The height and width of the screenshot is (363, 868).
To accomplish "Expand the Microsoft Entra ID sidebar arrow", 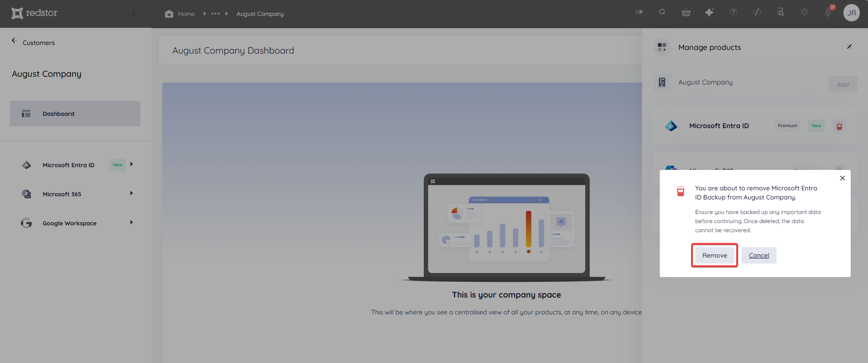I will click(x=131, y=164).
